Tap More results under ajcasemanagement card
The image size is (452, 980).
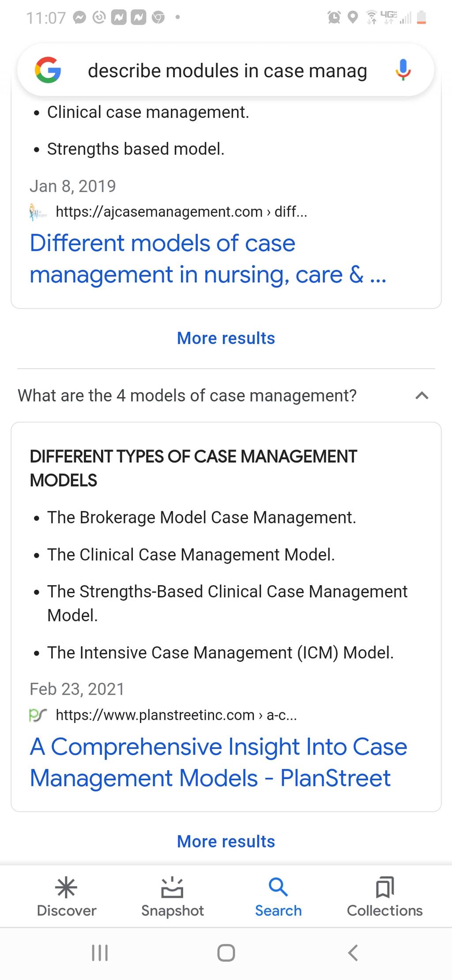click(x=226, y=338)
